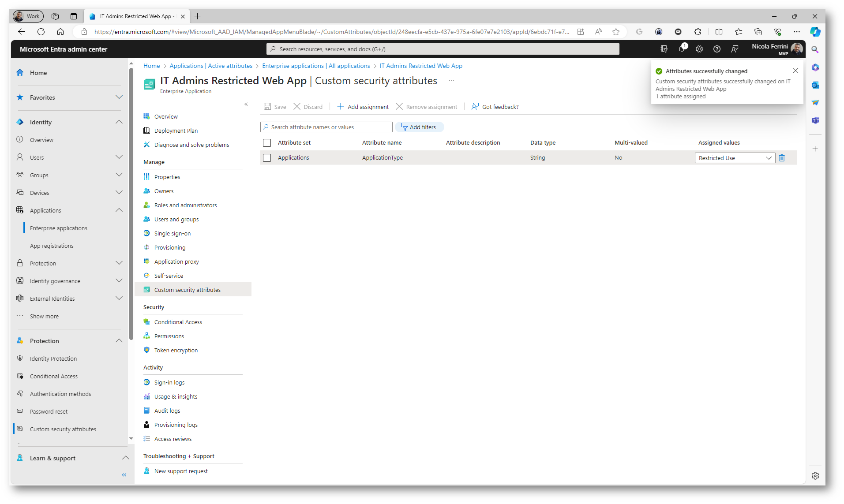Open the Home breadcrumb link

click(151, 66)
